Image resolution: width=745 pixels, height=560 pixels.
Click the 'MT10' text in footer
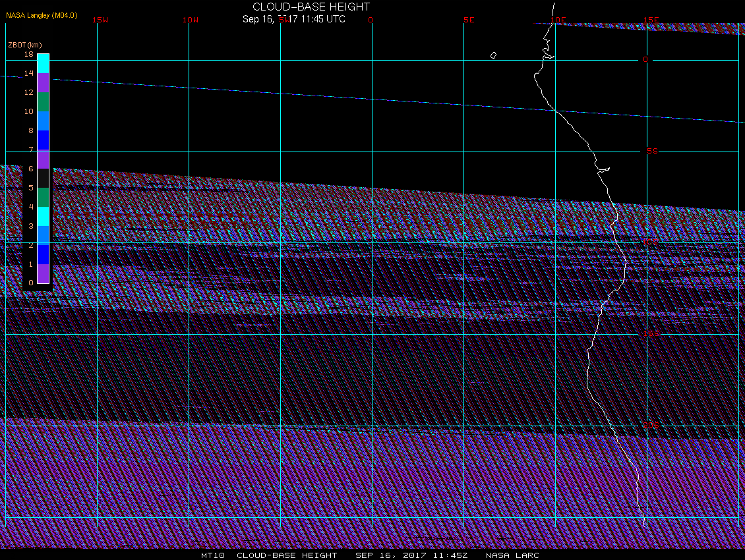click(x=212, y=555)
